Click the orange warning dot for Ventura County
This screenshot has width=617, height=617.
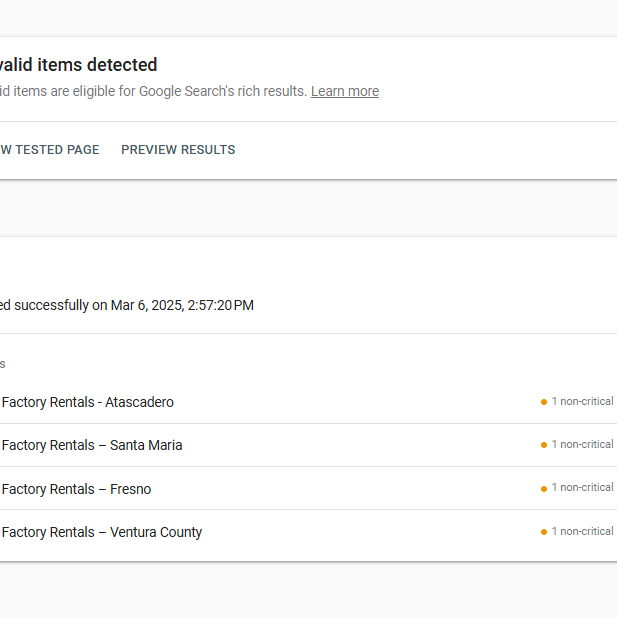544,532
